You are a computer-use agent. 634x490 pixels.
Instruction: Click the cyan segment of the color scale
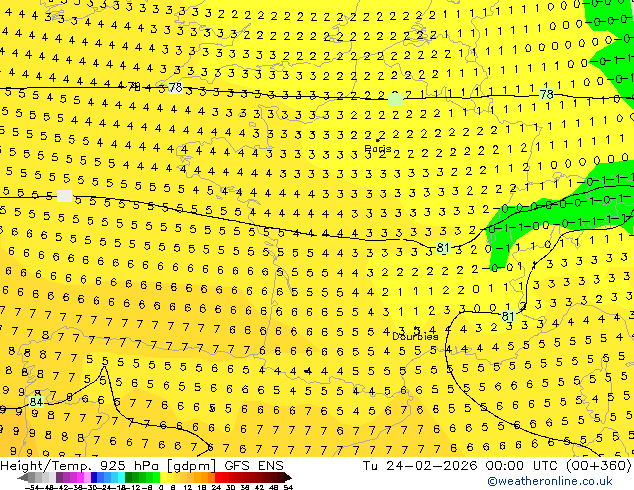122,477
